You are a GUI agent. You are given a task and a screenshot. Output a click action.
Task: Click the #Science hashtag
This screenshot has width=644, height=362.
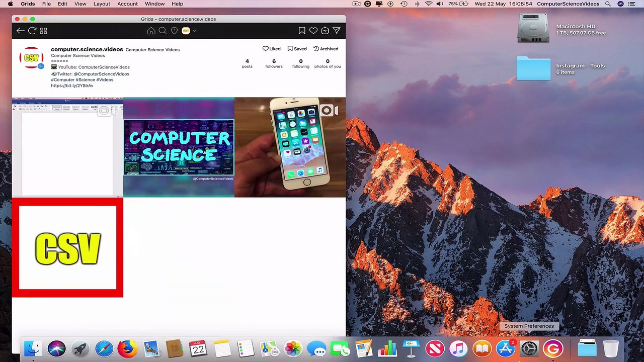point(85,80)
